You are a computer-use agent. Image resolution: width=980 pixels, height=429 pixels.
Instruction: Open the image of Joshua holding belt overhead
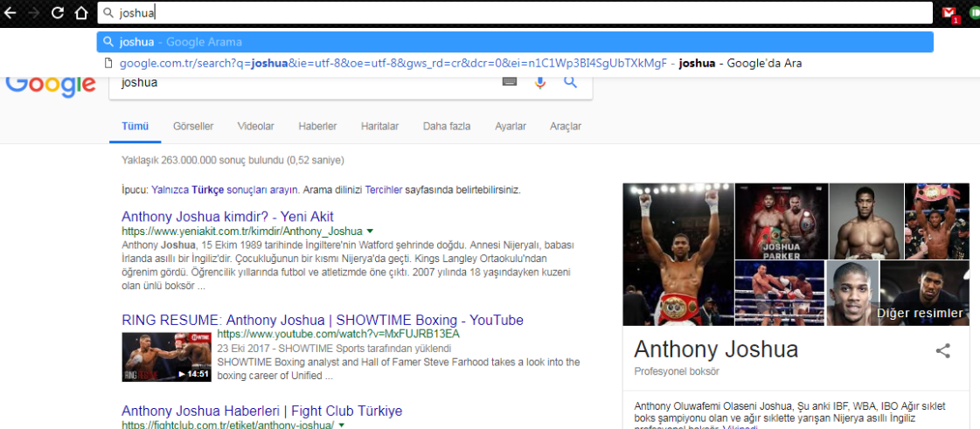click(936, 221)
